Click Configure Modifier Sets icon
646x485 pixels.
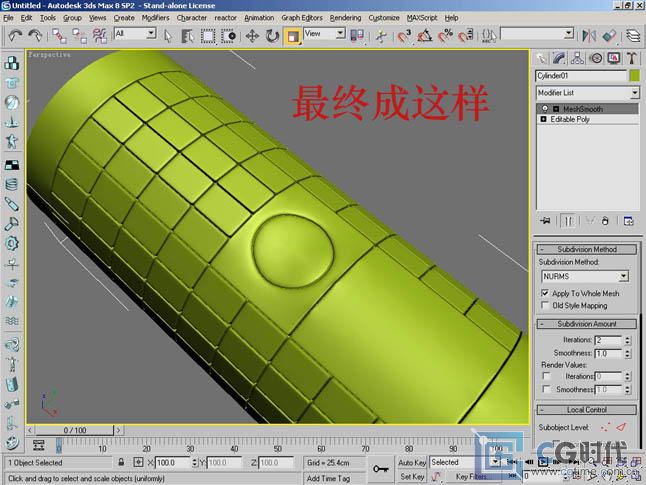point(628,221)
